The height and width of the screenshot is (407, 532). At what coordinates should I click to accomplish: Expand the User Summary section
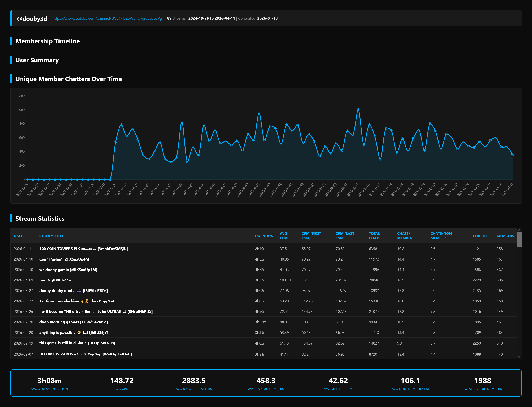[37, 60]
